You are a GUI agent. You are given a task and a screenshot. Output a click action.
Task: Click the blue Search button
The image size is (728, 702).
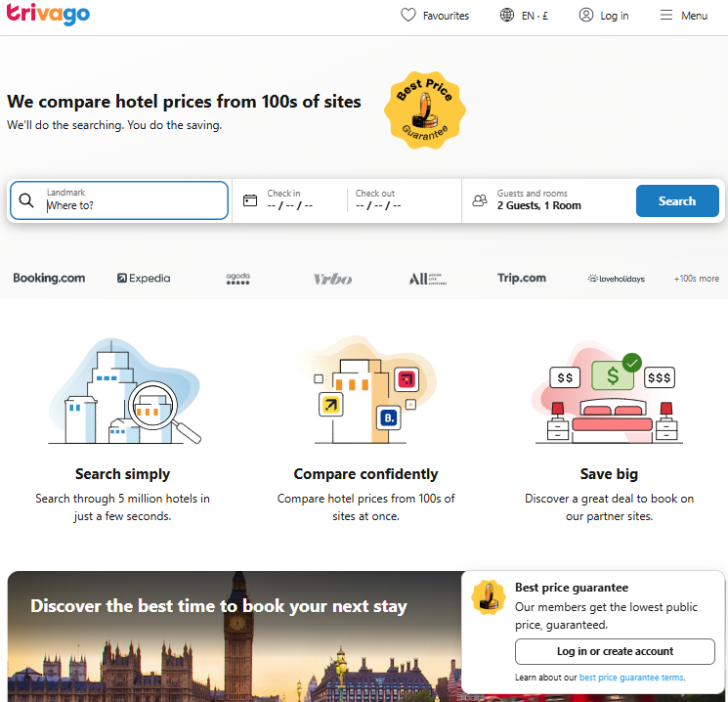(677, 200)
